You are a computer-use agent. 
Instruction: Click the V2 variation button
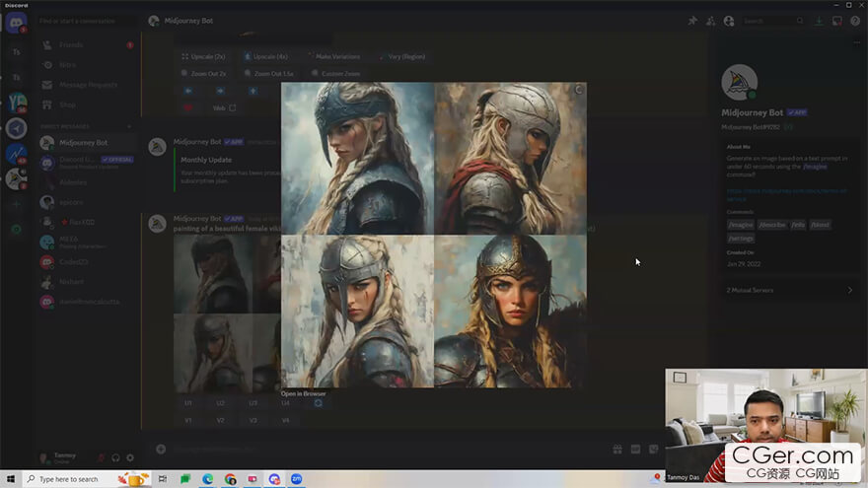(x=220, y=421)
